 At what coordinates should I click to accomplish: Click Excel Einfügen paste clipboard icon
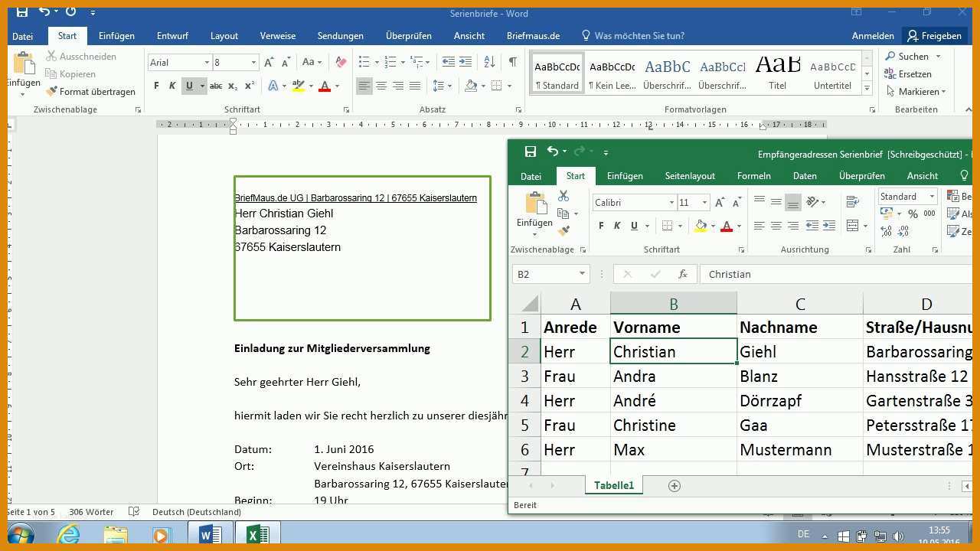point(535,204)
